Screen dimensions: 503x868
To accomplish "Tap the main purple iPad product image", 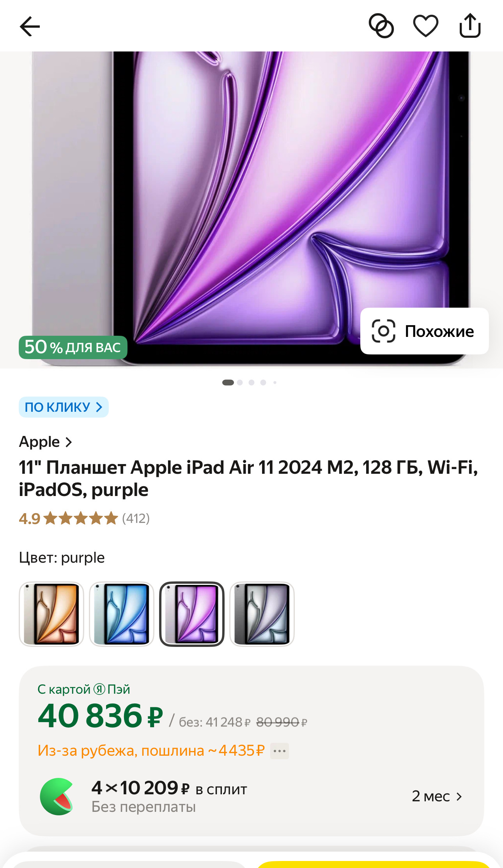I will tap(251, 210).
